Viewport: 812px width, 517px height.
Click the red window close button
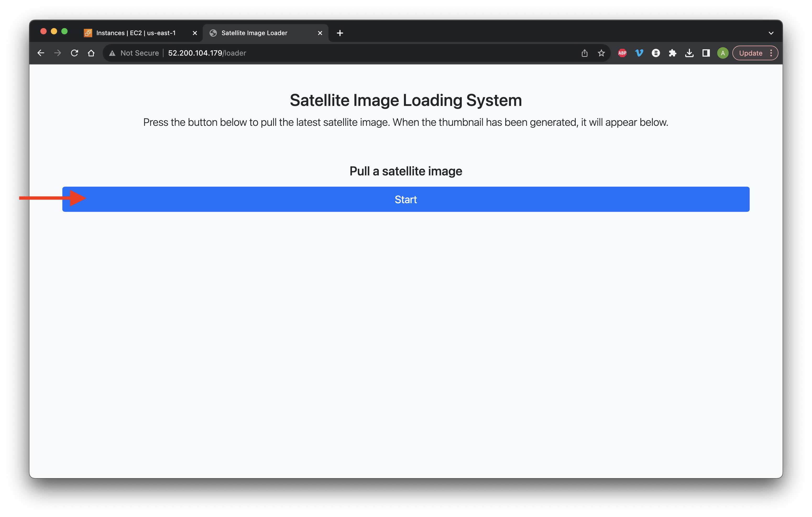[x=43, y=31]
